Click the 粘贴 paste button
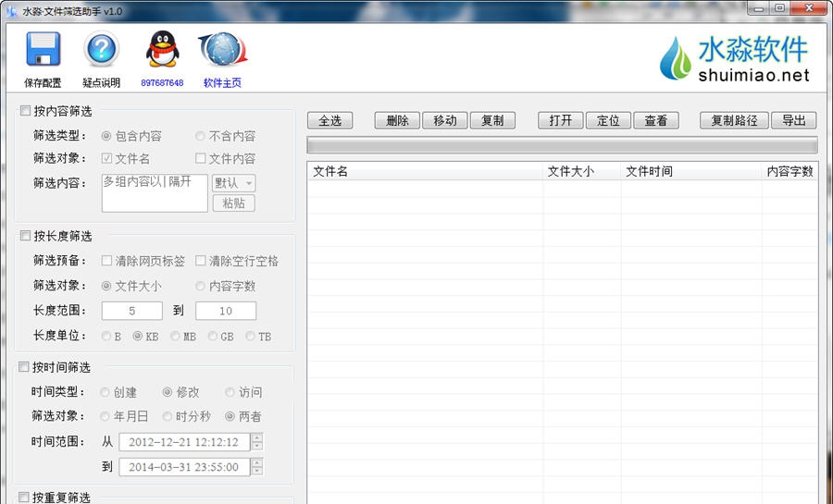Viewport: 833px width, 504px height. pos(234,203)
